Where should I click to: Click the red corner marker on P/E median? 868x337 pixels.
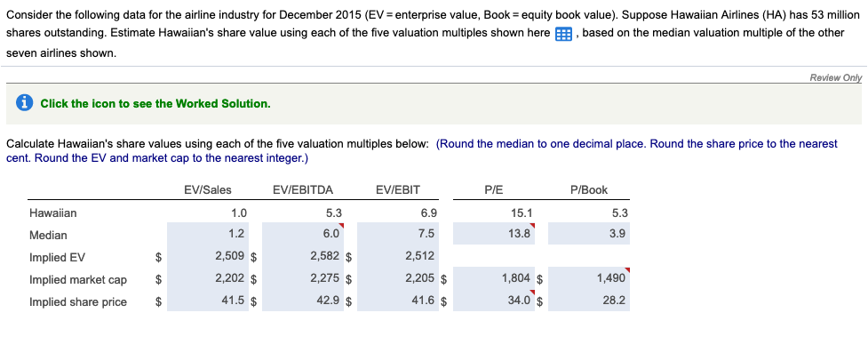tap(534, 225)
